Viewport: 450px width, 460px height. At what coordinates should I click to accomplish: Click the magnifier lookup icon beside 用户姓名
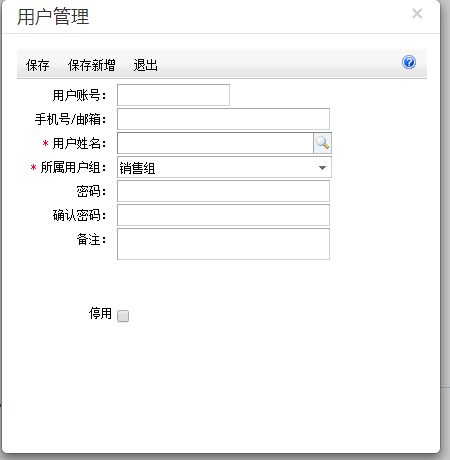[x=322, y=143]
